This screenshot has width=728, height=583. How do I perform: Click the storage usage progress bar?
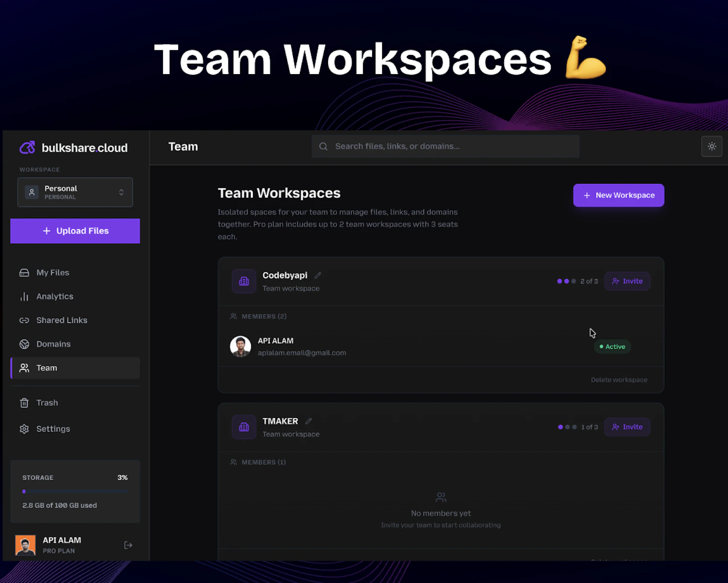coord(75,491)
